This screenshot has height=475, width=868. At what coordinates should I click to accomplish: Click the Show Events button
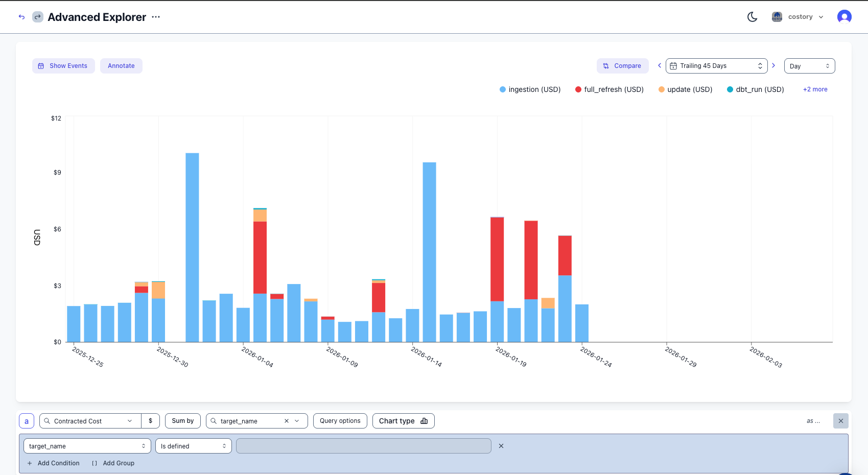63,66
